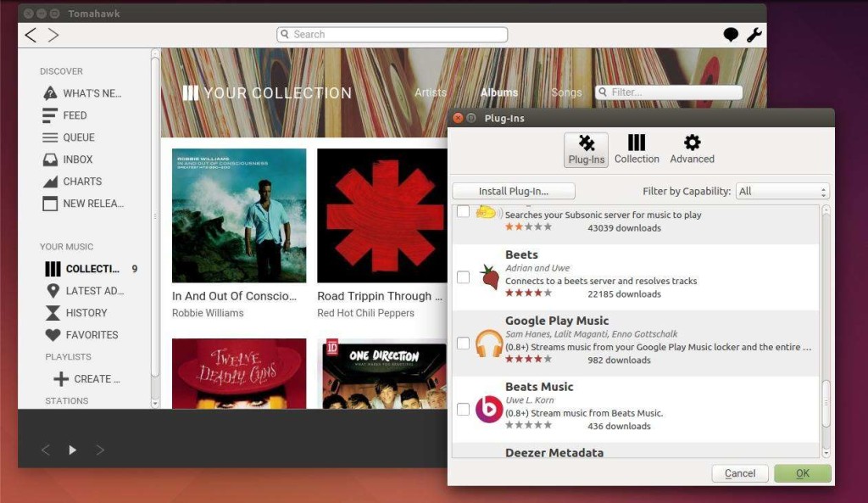Screen dimensions: 868x503
Task: Click the Beats Music star rating
Action: 528,425
